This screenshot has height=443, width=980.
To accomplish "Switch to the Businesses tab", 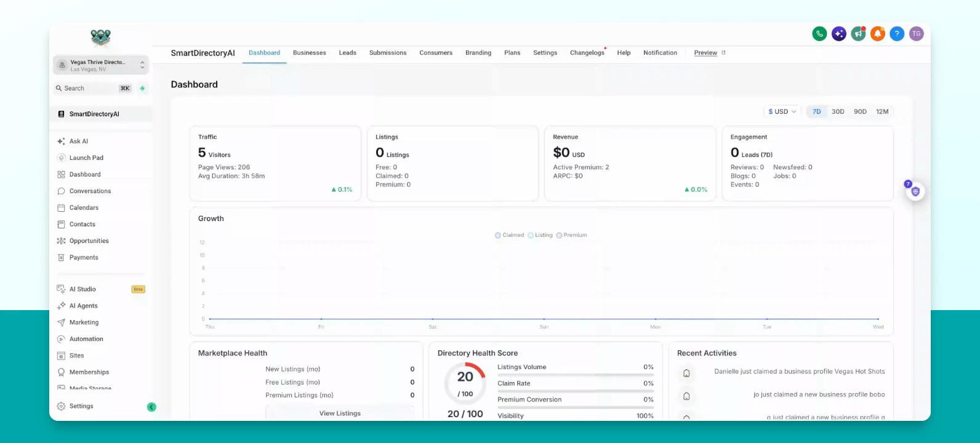I will click(310, 53).
